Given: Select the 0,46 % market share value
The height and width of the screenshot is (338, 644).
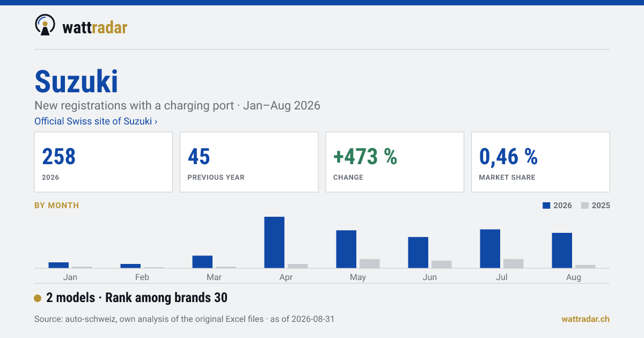Looking at the screenshot, I should point(508,156).
